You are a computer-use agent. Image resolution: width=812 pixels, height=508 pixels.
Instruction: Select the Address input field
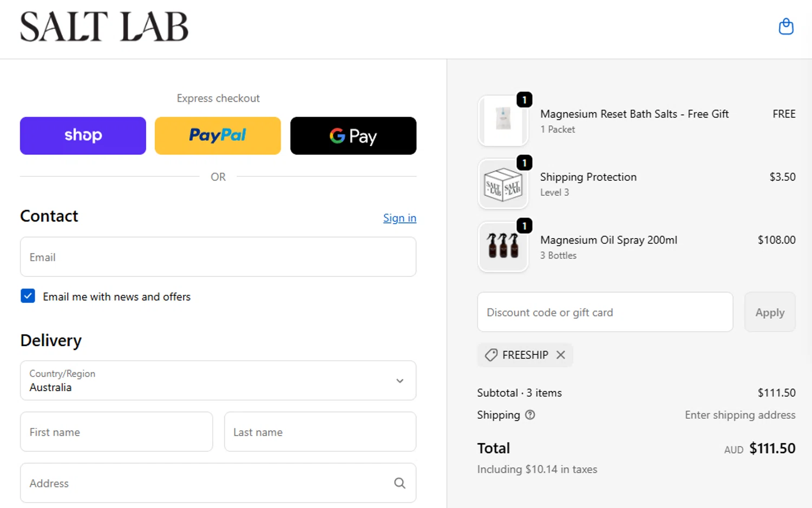pos(218,483)
